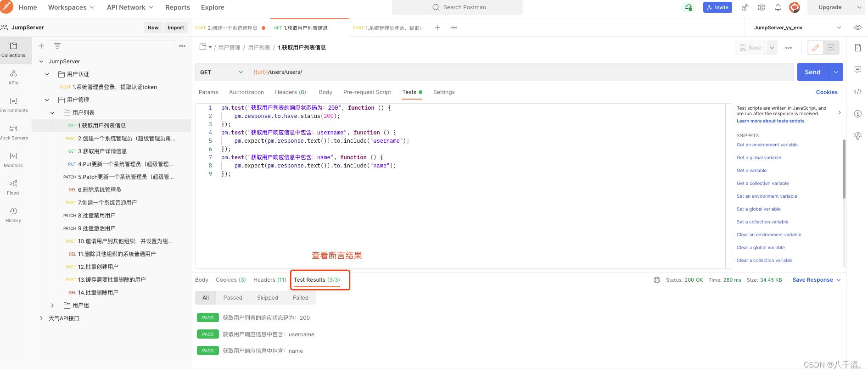868x373 pixels.
Task: Open the Workspaces dropdown menu
Action: (x=71, y=7)
